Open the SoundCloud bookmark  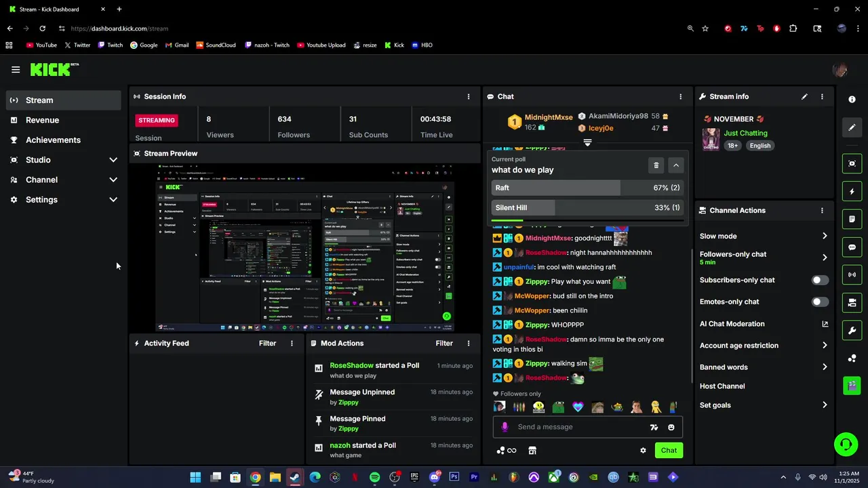coord(216,45)
